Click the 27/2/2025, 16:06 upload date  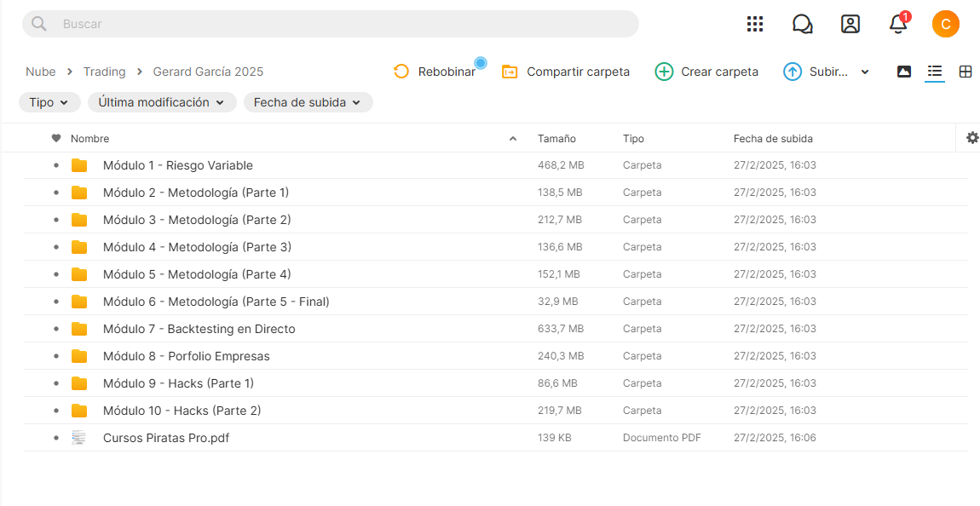pos(775,438)
